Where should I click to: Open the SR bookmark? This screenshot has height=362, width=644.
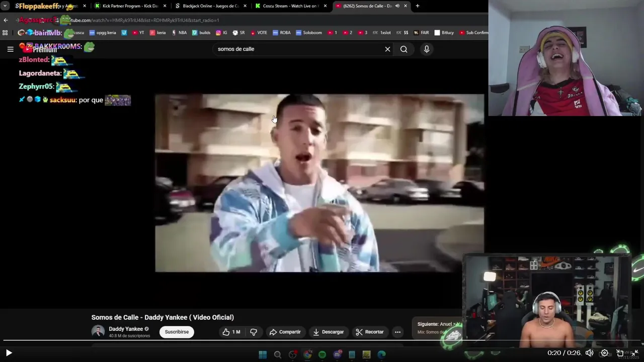click(x=238, y=33)
